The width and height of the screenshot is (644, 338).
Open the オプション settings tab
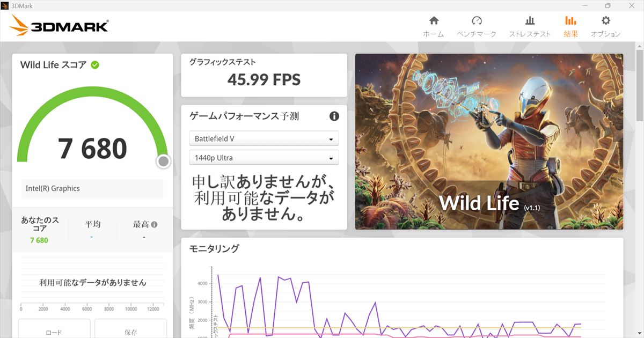click(x=605, y=26)
